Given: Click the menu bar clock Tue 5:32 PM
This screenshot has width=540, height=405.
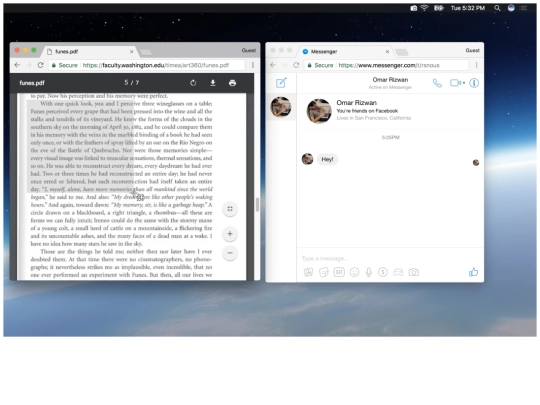Looking at the screenshot, I should [x=468, y=8].
